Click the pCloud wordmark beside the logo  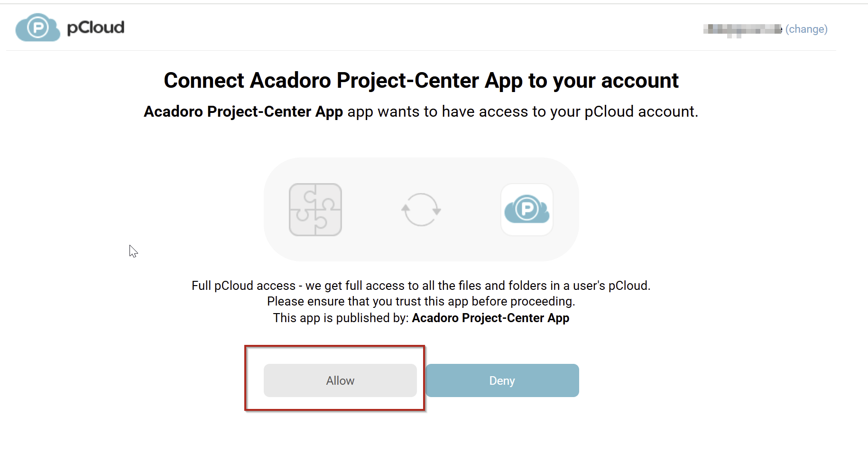(x=95, y=28)
